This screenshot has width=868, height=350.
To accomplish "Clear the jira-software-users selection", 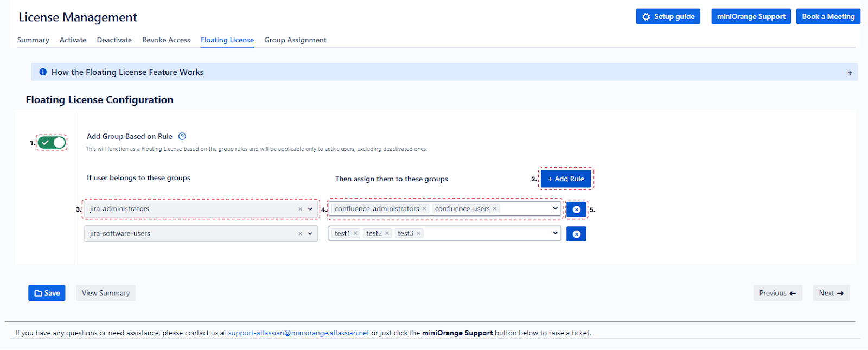I will pos(300,234).
